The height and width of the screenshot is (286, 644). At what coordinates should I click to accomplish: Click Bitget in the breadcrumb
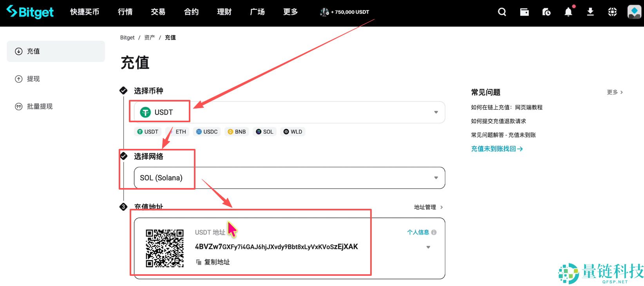pyautogui.click(x=127, y=38)
